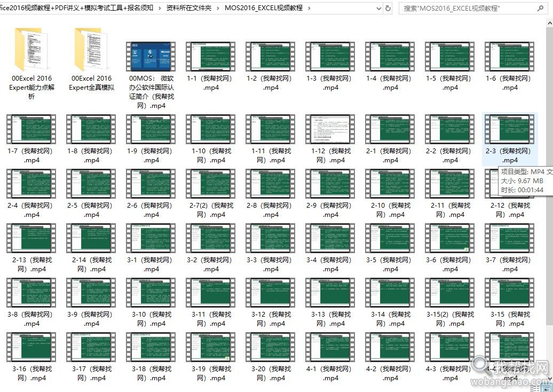Select the 3-15(2)（我帮找网）.mp4 video icon

450,293
